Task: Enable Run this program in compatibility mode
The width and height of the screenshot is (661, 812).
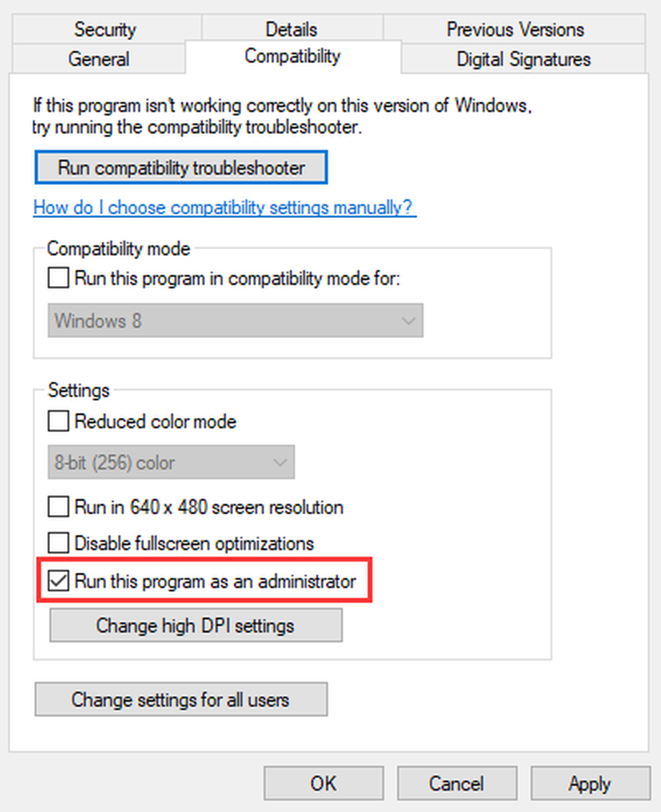Action: click(x=58, y=278)
